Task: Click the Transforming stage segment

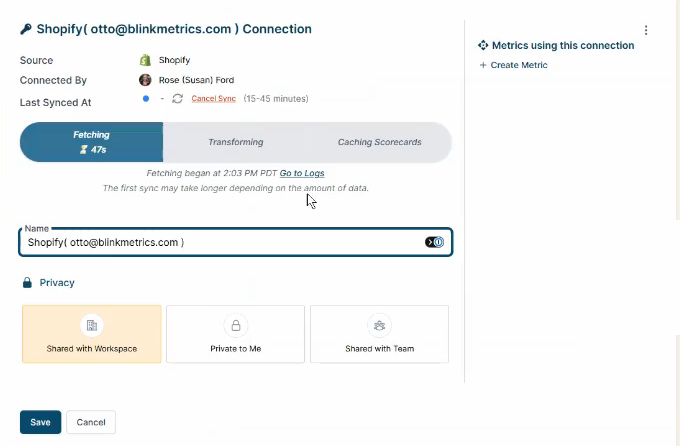Action: tap(235, 142)
